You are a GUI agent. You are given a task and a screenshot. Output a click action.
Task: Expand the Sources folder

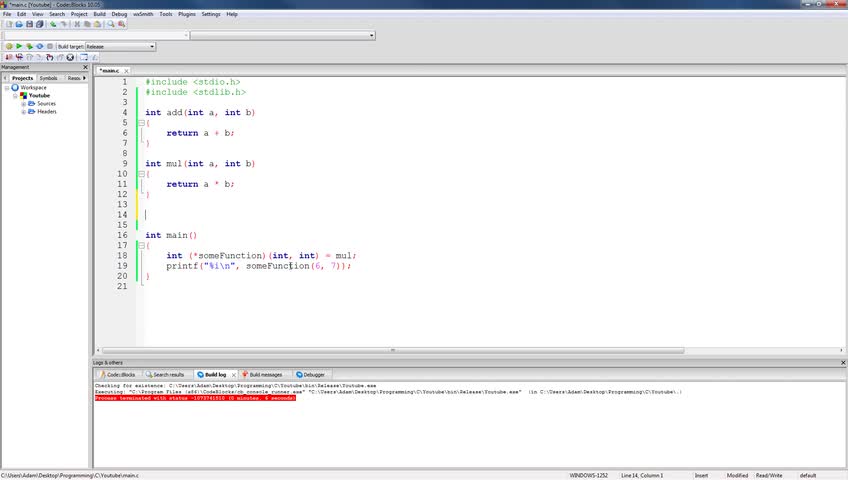click(23, 104)
